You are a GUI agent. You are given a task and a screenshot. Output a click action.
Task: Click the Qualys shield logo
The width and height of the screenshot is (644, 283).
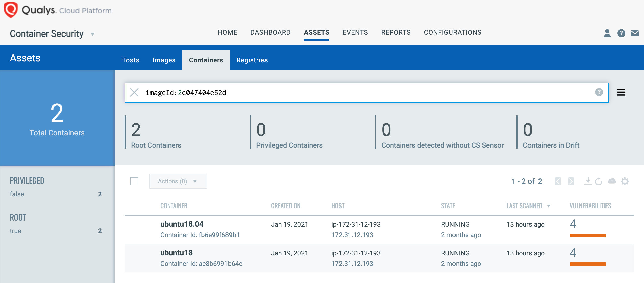click(11, 10)
